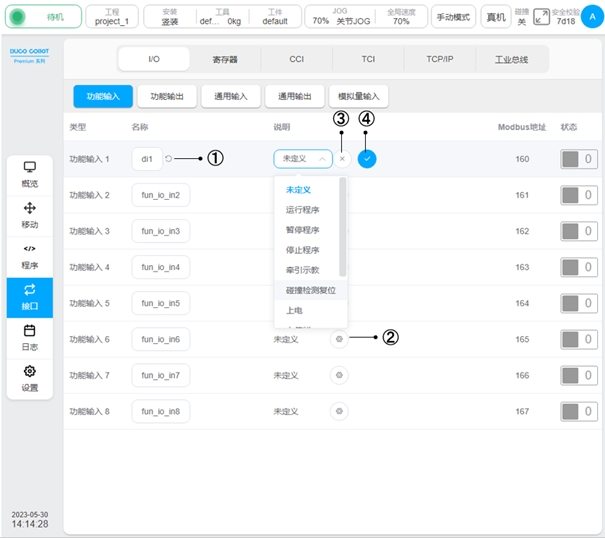Click the fun_io_in3 name field
Image resolution: width=605 pixels, height=538 pixels.
(160, 231)
